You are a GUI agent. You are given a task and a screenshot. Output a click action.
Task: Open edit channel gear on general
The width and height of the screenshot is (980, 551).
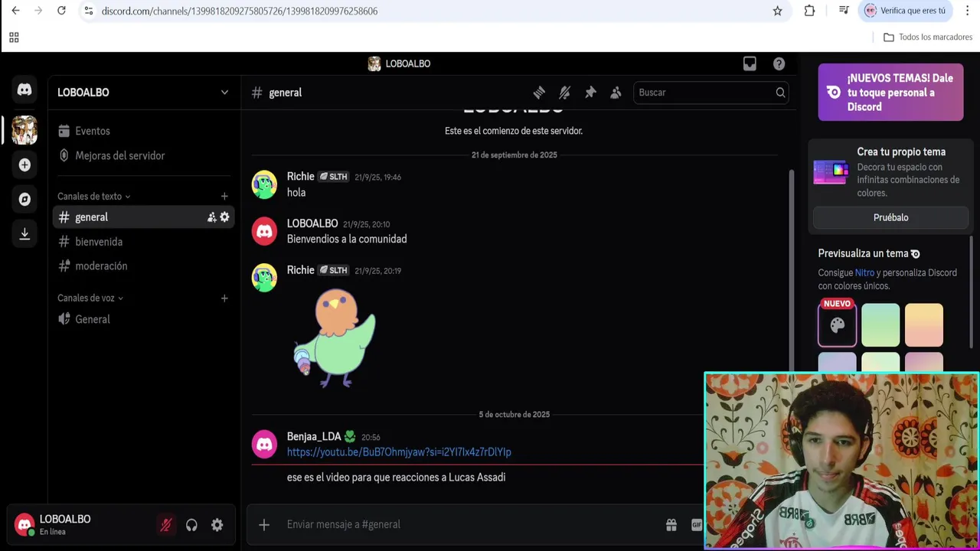(x=224, y=217)
